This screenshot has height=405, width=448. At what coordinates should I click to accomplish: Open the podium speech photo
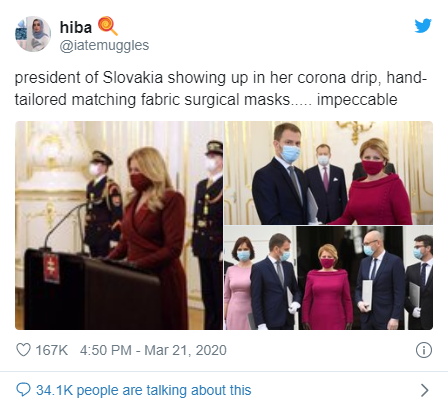click(x=119, y=225)
